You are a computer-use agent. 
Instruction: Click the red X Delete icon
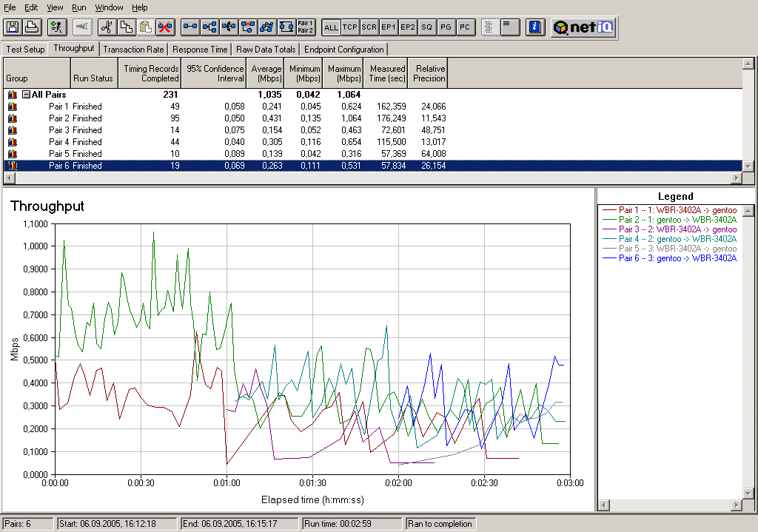[165, 27]
